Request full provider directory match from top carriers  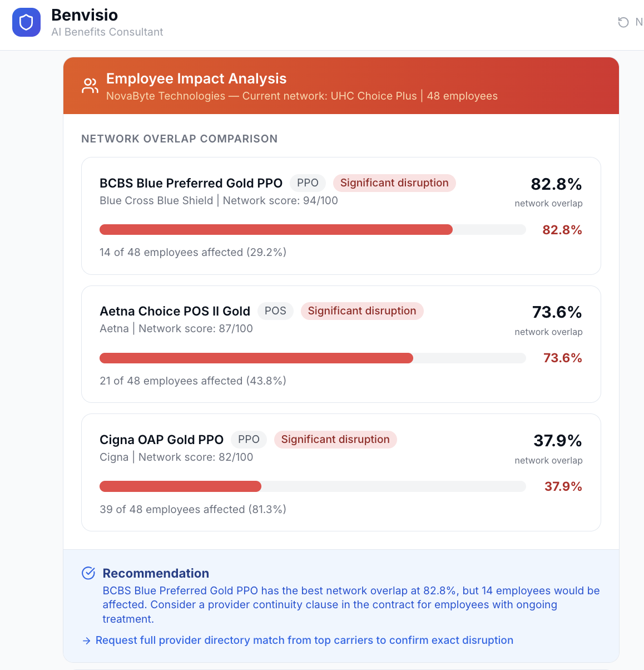[304, 640]
